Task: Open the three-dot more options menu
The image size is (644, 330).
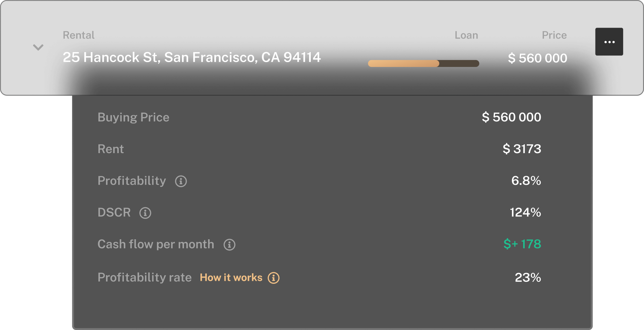Action: 609,42
